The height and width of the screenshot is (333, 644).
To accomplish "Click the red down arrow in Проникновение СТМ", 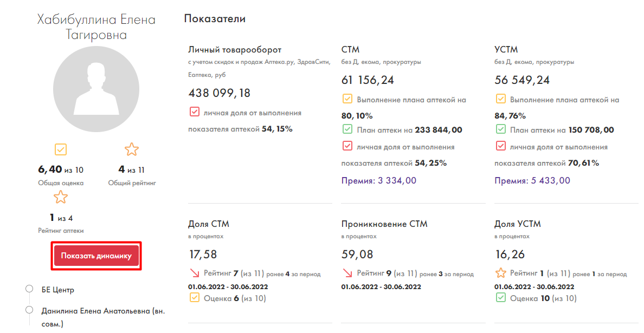I will click(x=347, y=273).
